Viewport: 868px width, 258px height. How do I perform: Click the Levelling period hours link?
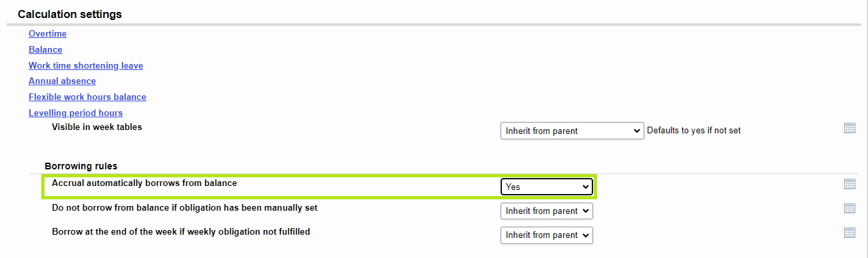(x=76, y=113)
